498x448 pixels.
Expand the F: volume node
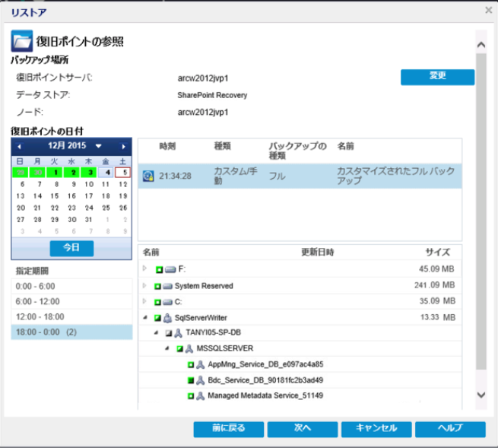[144, 268]
